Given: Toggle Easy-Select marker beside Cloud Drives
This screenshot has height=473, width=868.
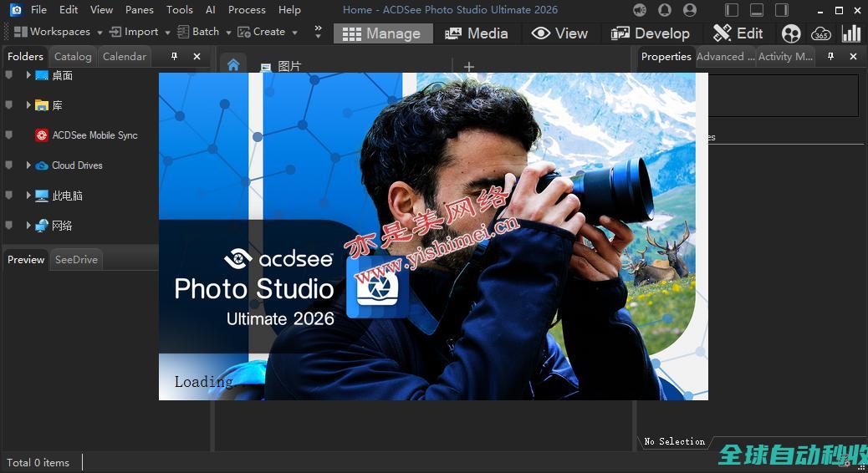Looking at the screenshot, I should tap(9, 165).
